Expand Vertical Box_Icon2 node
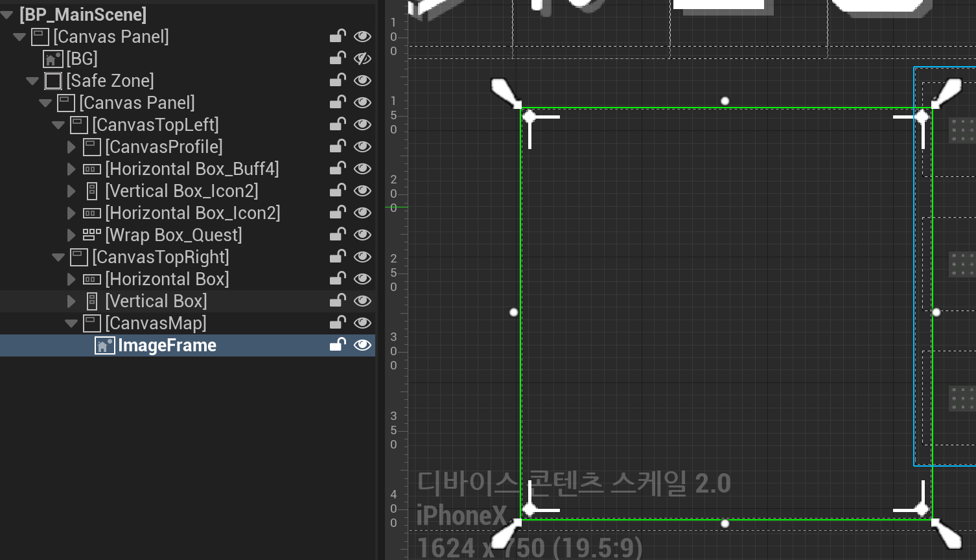The height and width of the screenshot is (560, 976). (71, 191)
